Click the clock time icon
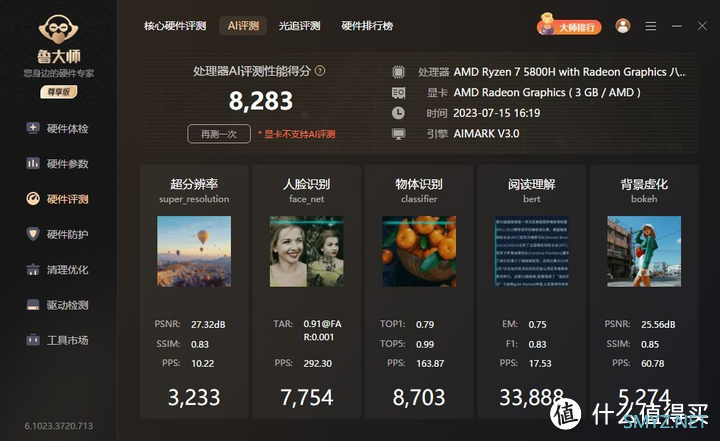This screenshot has width=720, height=441. 399,113
